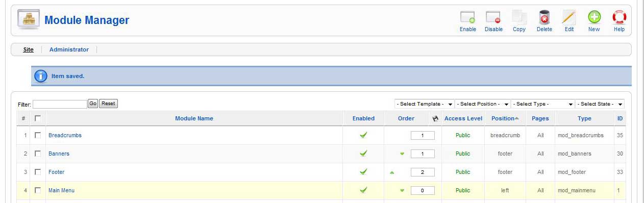
Task: Click the breadcrumb position cell
Action: (505, 135)
